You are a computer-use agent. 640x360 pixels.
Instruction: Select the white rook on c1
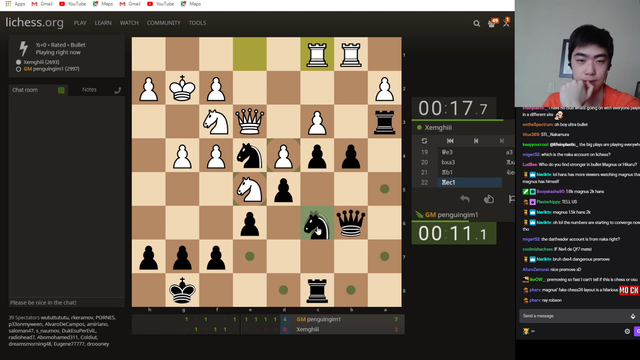coord(317,54)
